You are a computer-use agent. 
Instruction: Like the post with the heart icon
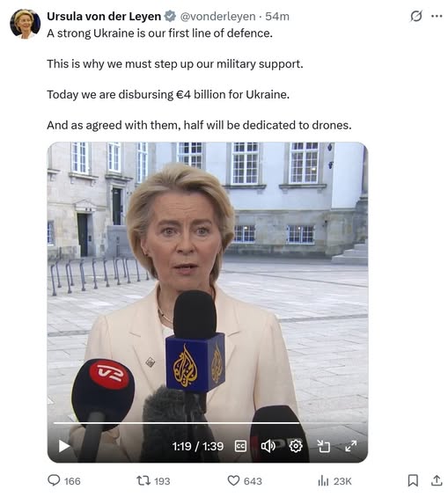pos(233,481)
